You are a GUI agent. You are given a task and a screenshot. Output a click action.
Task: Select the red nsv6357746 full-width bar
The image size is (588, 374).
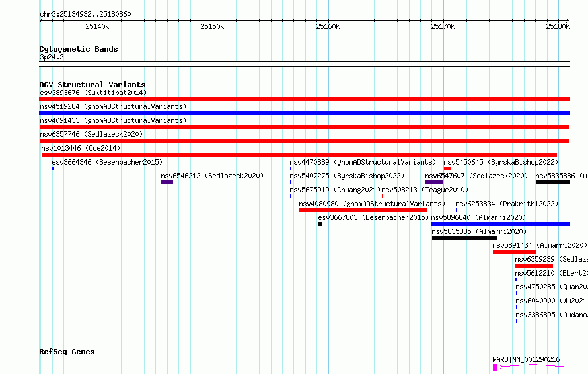(x=304, y=141)
